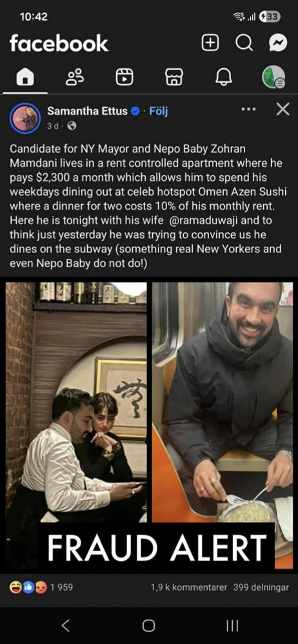Open the create post plus icon
The height and width of the screenshot is (644, 298).
210,43
